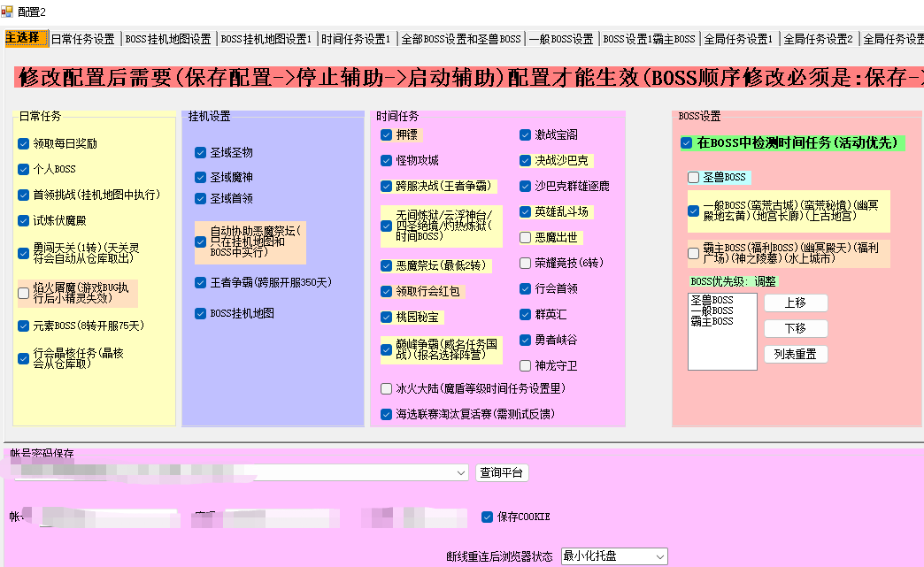Toggle the 群英汇 checkbox
924x567 pixels.
click(525, 314)
